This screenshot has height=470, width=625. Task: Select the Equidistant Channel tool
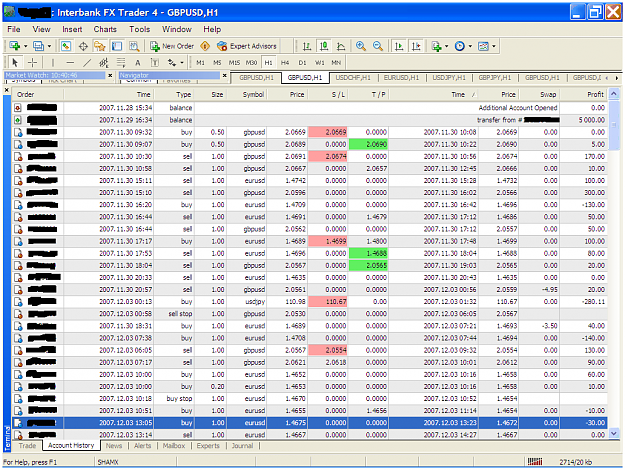pyautogui.click(x=104, y=63)
